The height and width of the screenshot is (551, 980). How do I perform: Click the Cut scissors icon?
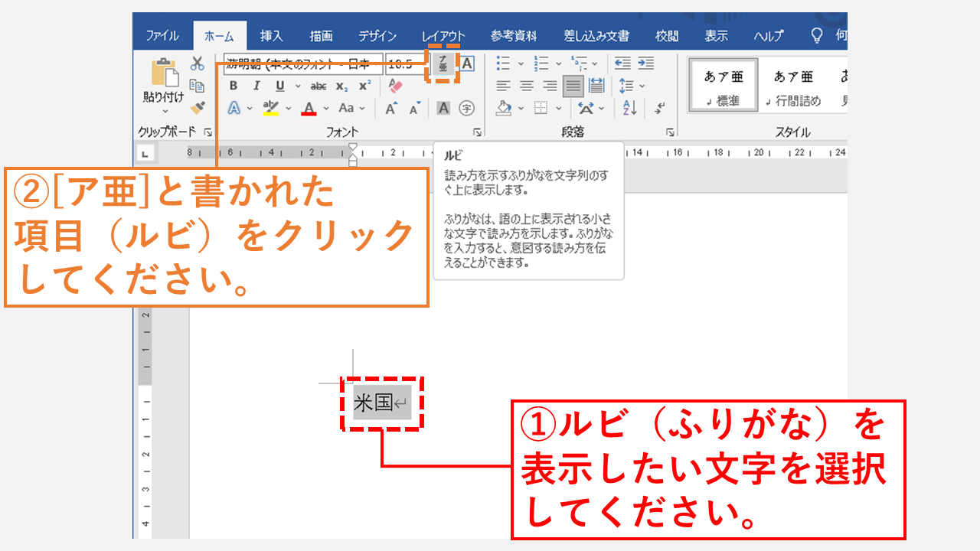197,64
